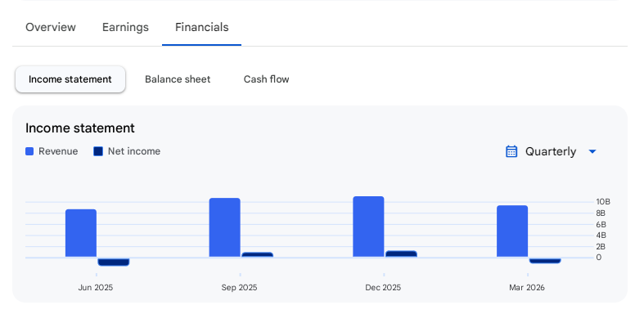Click the Net income legend color square
Viewport: 644px width, 323px height.
point(98,151)
